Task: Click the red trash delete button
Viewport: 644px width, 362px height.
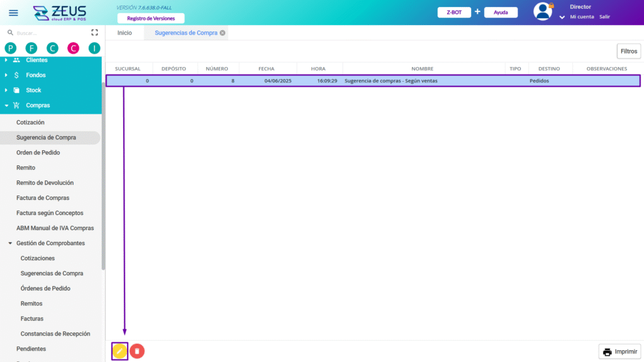Action: (x=137, y=351)
